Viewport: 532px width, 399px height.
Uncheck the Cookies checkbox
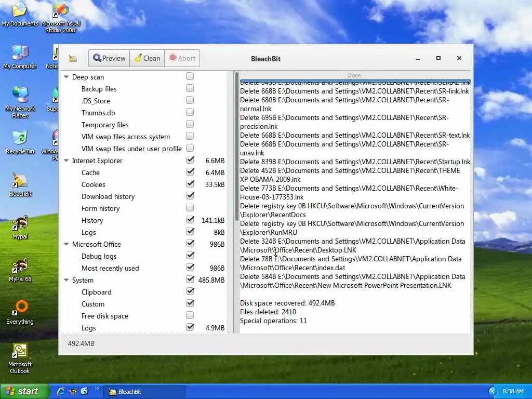click(x=190, y=184)
